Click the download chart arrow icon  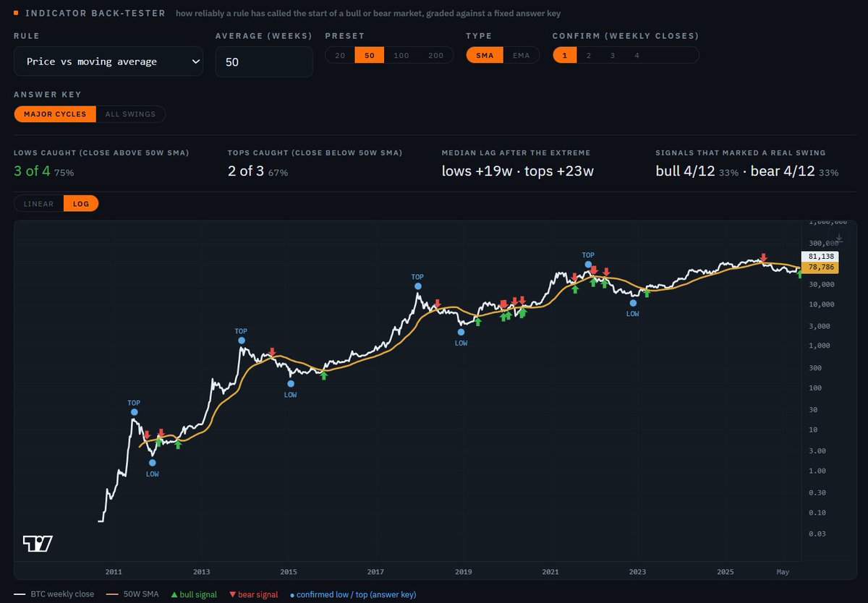click(839, 238)
